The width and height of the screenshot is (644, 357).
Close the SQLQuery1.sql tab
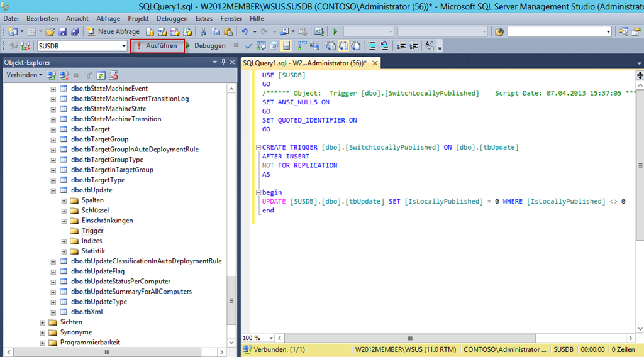pos(375,63)
